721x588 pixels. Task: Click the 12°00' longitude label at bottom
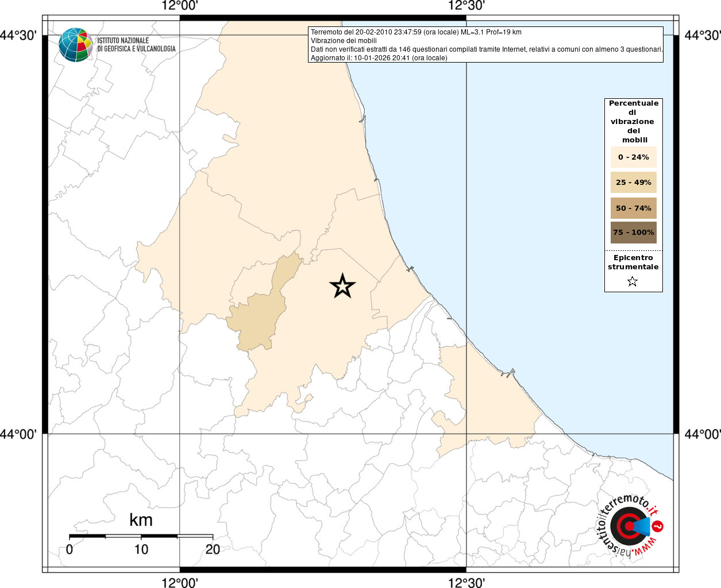point(180,582)
